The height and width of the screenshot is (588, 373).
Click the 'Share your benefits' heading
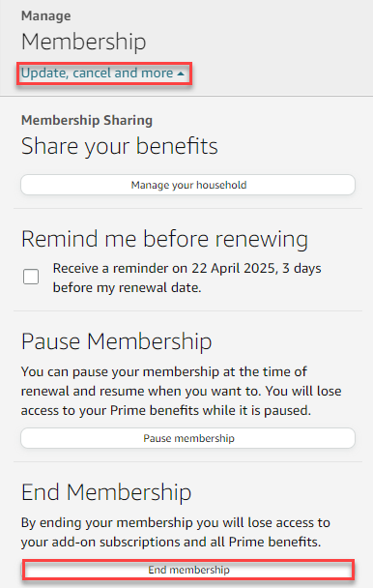tap(120, 146)
